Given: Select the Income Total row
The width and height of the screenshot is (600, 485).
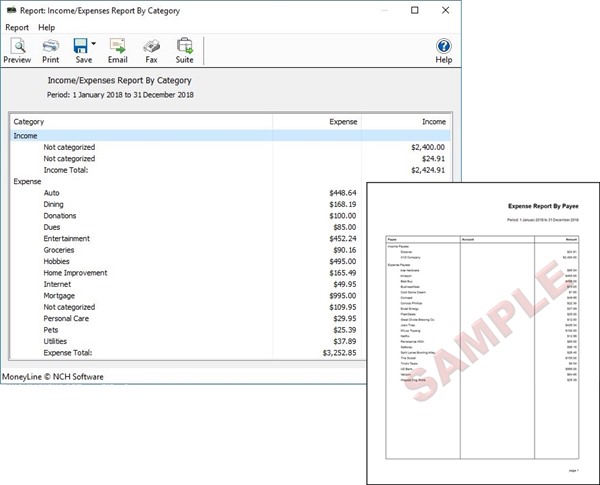Looking at the screenshot, I should coord(230,170).
